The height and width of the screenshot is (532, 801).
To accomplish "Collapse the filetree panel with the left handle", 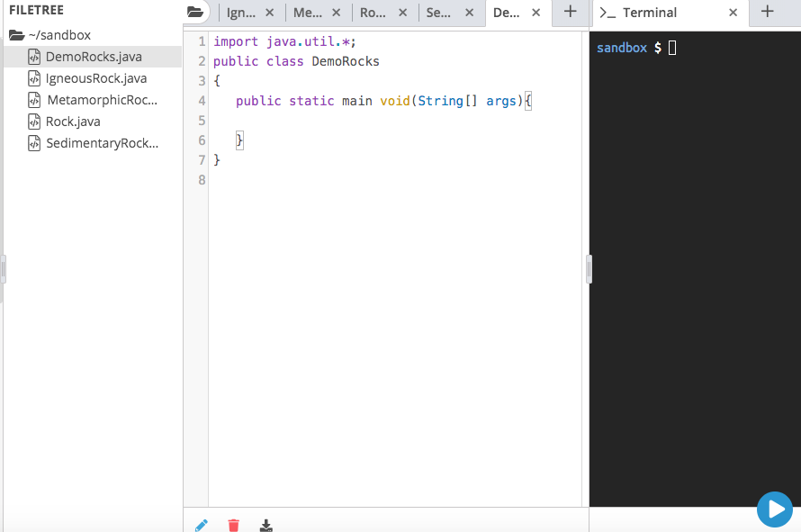I will click(x=4, y=268).
